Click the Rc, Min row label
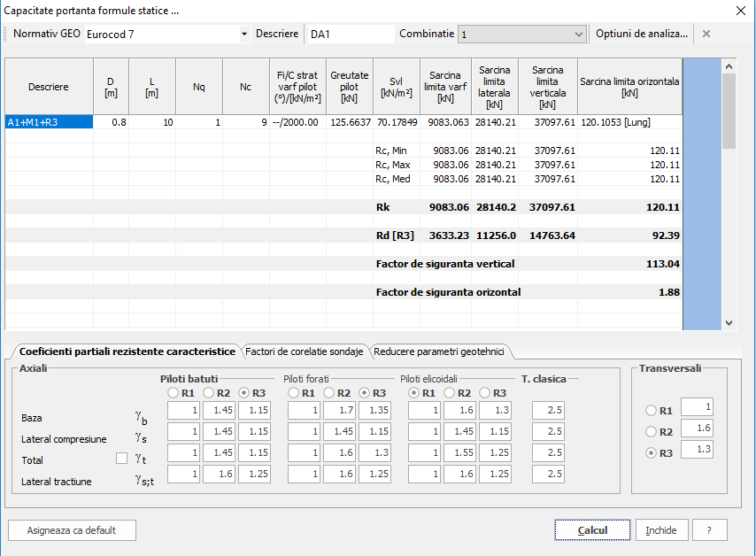Screen dimensions: 756x556 click(391, 151)
